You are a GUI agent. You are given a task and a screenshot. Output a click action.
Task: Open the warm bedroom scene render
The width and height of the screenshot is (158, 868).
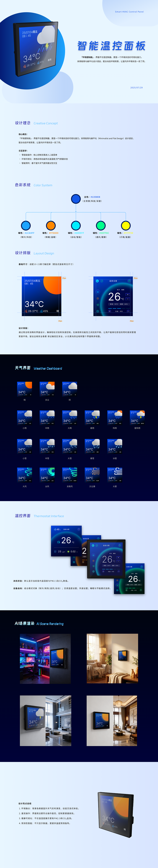[x=112, y=658]
